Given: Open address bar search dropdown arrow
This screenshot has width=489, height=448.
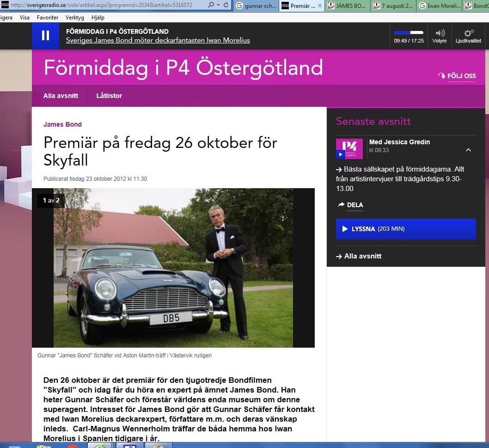Looking at the screenshot, I should click(218, 5).
